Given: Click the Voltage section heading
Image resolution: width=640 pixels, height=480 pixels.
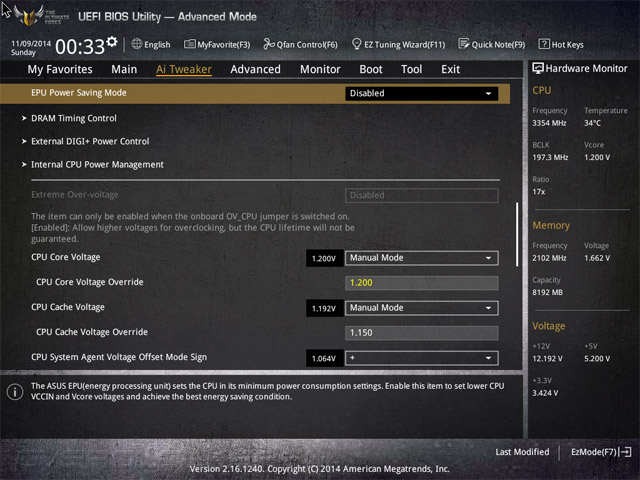Looking at the screenshot, I should pyautogui.click(x=549, y=326).
